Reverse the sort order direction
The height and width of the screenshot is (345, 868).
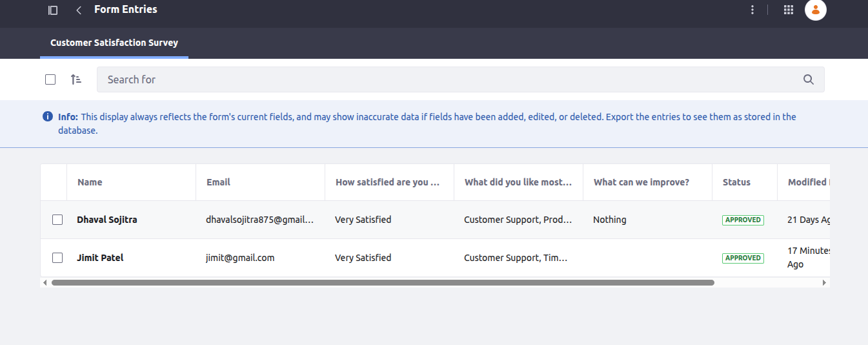[76, 79]
